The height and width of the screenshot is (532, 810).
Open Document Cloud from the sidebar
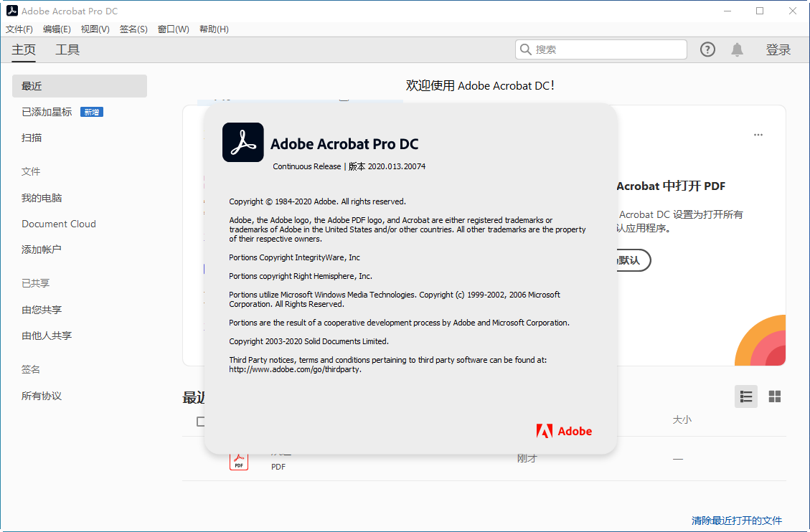pyautogui.click(x=58, y=224)
